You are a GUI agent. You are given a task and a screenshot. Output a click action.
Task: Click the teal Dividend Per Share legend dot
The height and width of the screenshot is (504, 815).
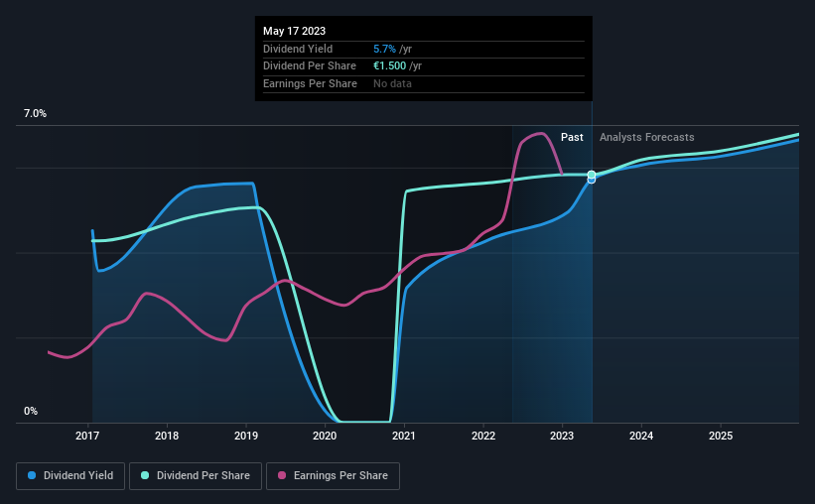point(145,475)
